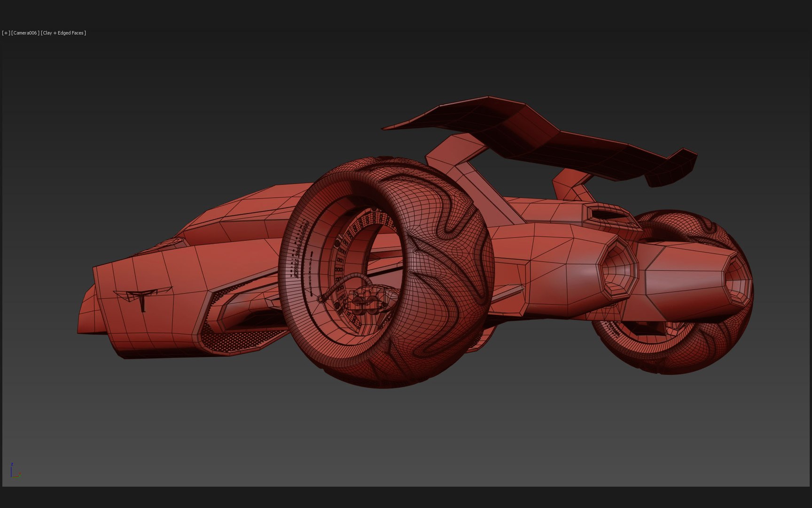Open the [+] viewport general menu
The width and height of the screenshot is (812, 508).
click(6, 33)
